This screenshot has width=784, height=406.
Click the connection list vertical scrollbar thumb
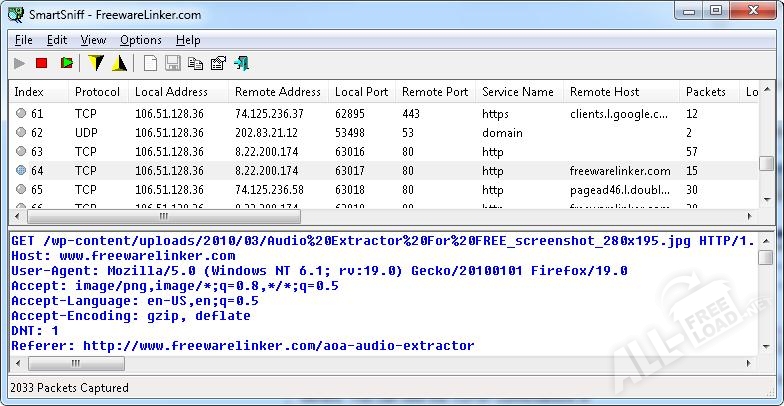click(766, 164)
